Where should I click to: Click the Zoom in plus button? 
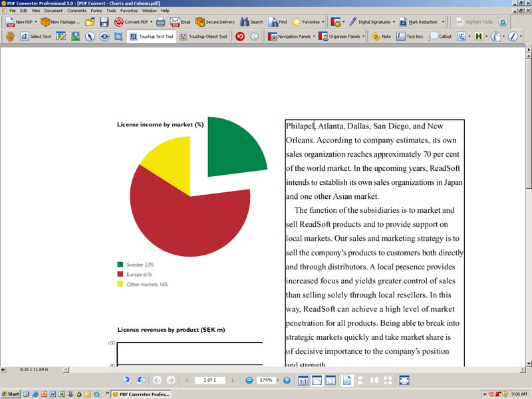pos(287,380)
